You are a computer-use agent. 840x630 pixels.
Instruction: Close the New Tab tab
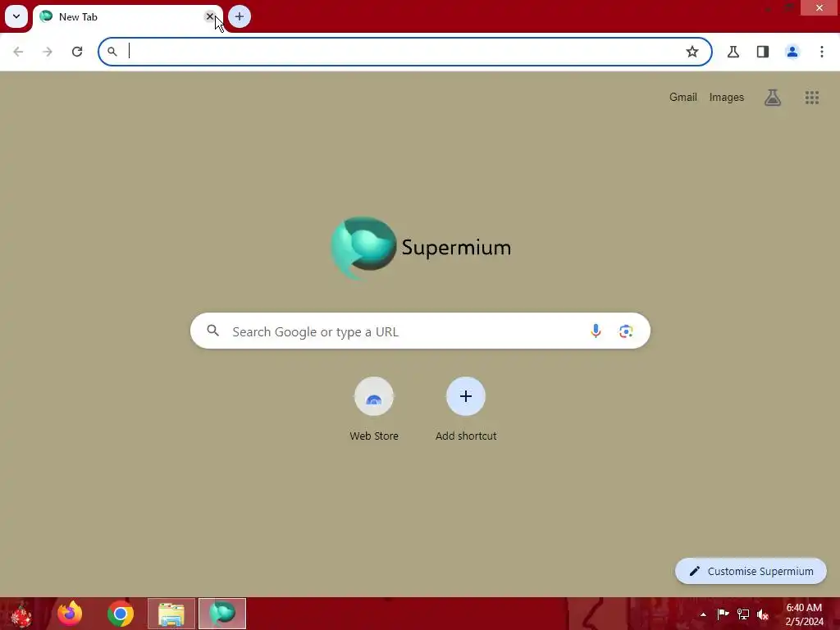pyautogui.click(x=210, y=16)
